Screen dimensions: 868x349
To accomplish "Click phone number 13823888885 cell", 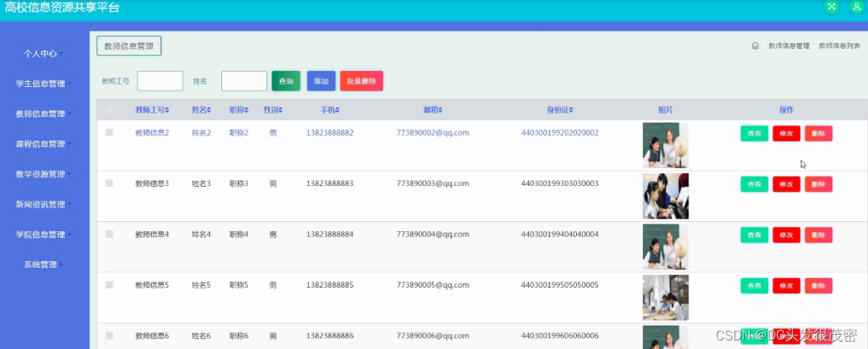I will click(x=330, y=285).
